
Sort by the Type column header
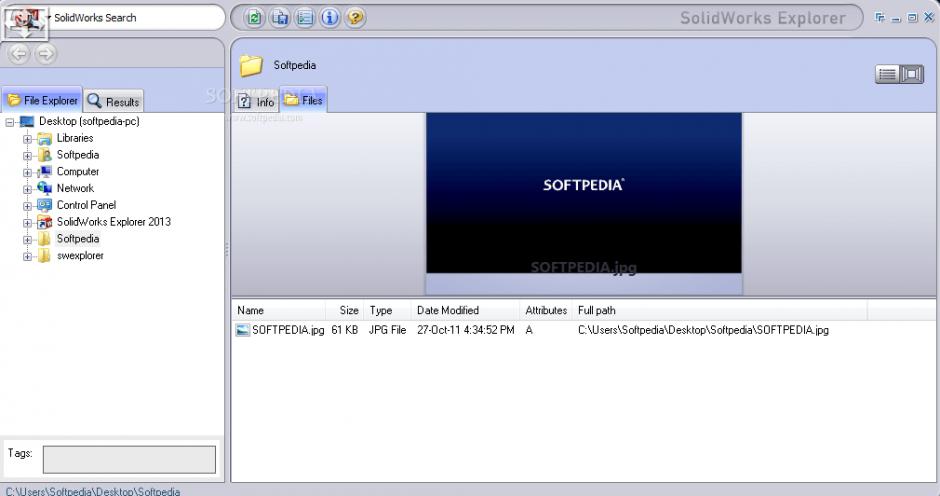[x=387, y=310]
